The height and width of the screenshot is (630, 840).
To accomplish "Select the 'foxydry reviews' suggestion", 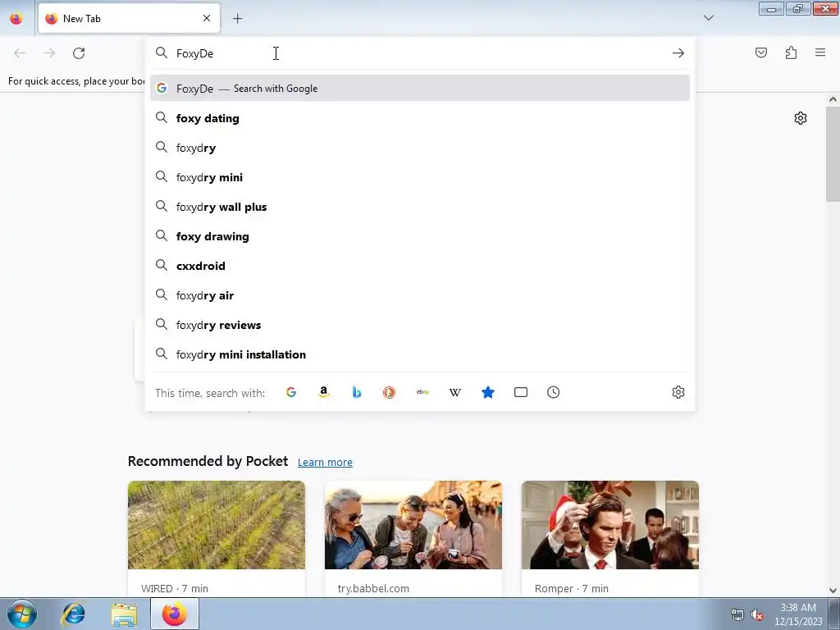I will (419, 325).
